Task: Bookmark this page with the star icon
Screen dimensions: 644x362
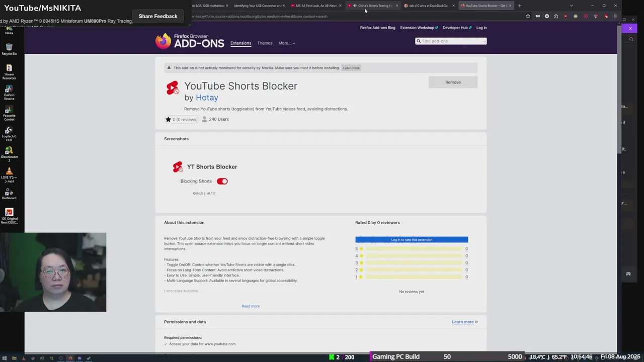Action: pos(528,16)
